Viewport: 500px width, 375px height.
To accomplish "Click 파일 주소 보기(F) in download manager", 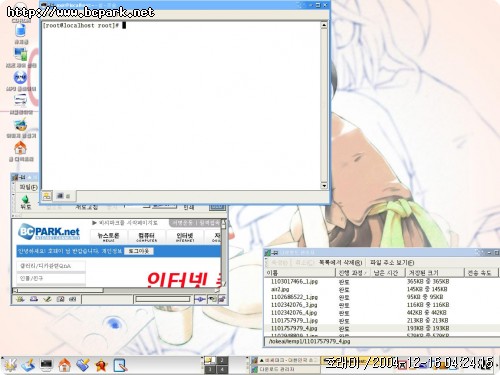I will pos(392,262).
